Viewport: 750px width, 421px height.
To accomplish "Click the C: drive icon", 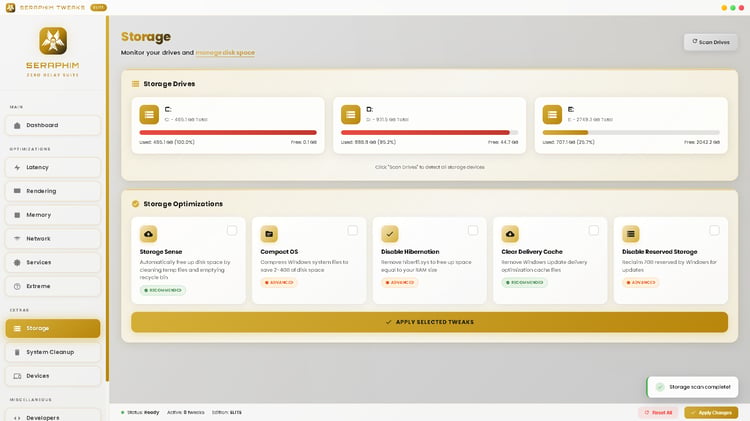I will (149, 115).
